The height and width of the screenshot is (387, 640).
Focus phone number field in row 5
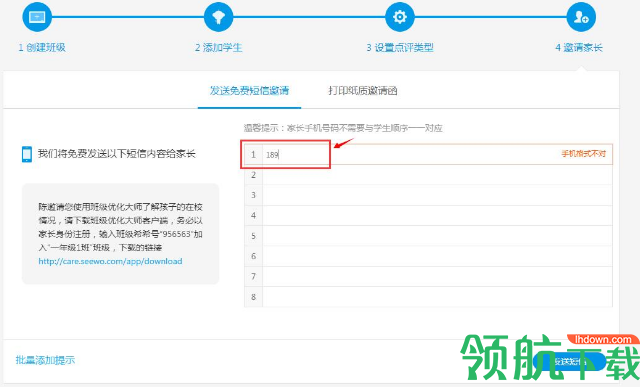pos(437,236)
